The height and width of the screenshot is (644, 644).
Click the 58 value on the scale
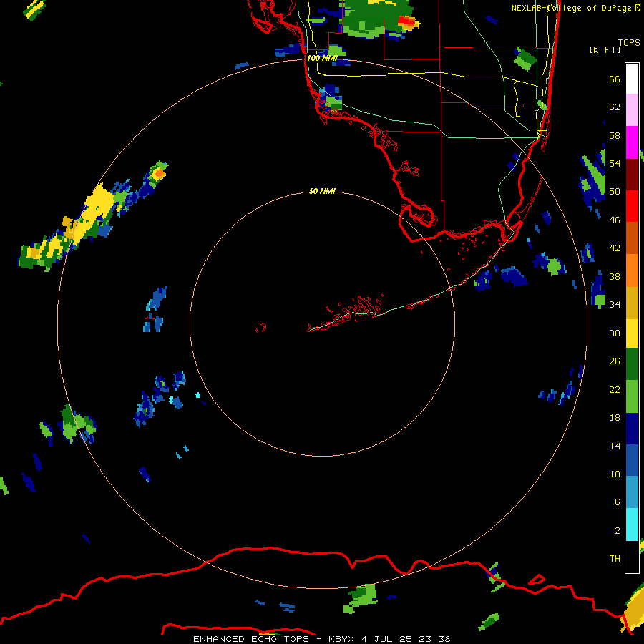click(x=615, y=135)
